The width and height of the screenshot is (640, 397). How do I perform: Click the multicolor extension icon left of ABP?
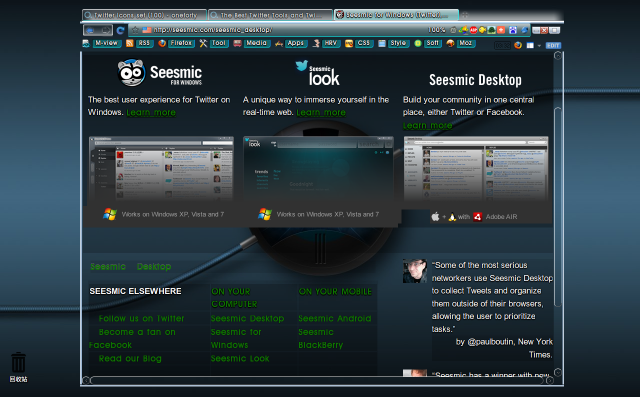click(464, 30)
